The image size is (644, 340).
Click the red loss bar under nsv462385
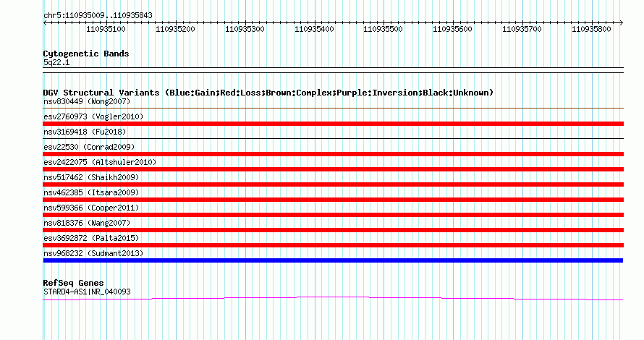point(333,200)
